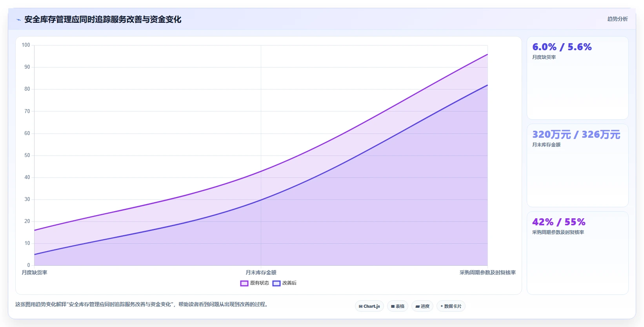Click the 采购周期参数及时复核率 card caption

(x=558, y=232)
